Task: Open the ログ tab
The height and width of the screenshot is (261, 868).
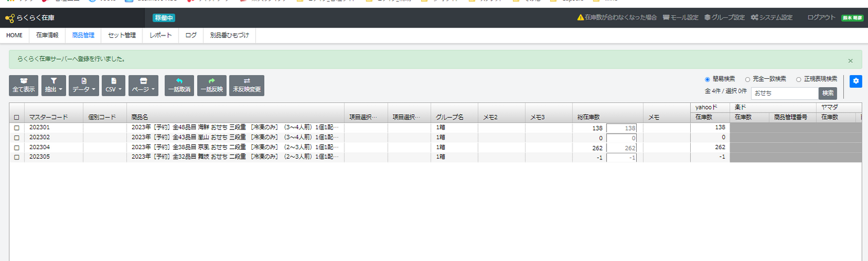Action: (191, 35)
